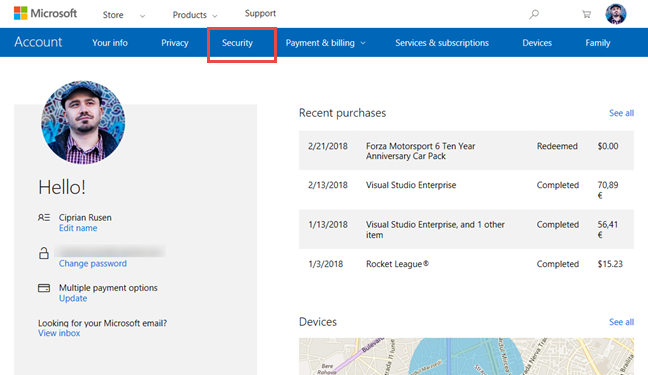Viewport: 648px width, 375px height.
Task: Open the search magnifier icon
Action: tap(534, 14)
